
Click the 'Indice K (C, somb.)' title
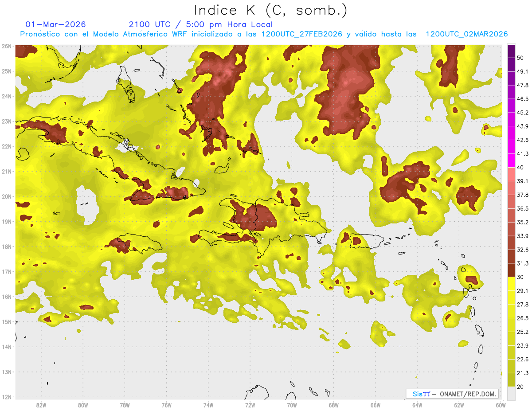(270, 11)
